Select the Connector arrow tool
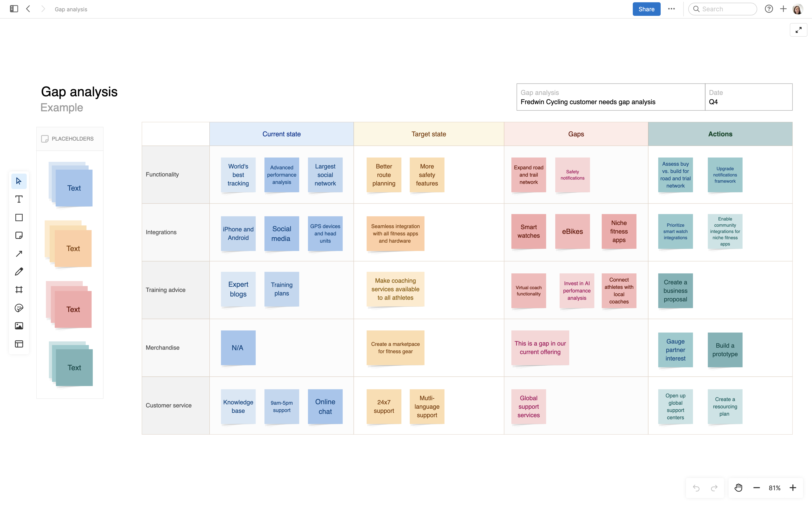Screen dimensions: 812x507 (x=19, y=253)
